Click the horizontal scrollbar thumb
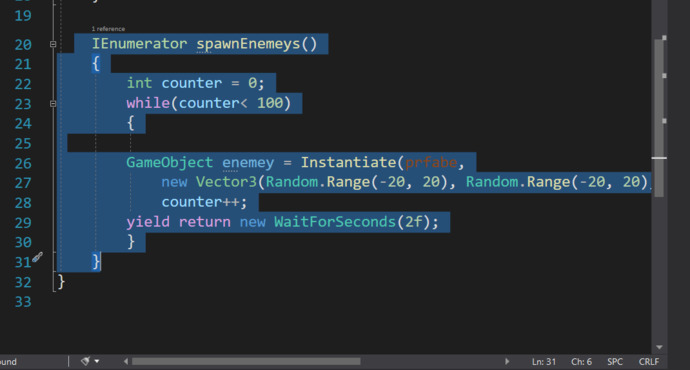 pyautogui.click(x=246, y=361)
